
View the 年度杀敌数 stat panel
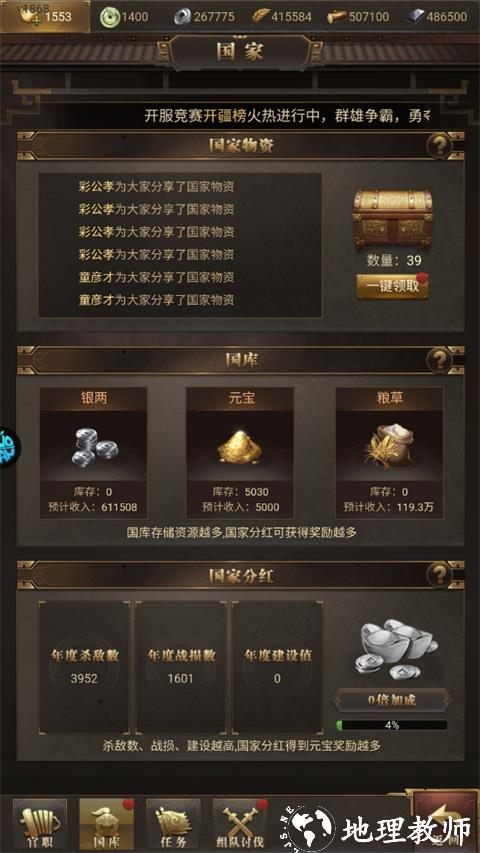point(84,667)
